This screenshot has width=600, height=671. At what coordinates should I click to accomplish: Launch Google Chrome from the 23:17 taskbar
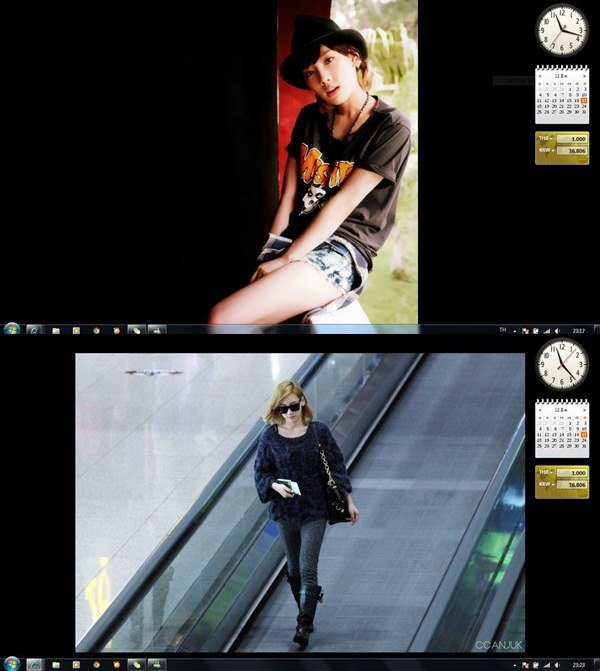[x=96, y=330]
